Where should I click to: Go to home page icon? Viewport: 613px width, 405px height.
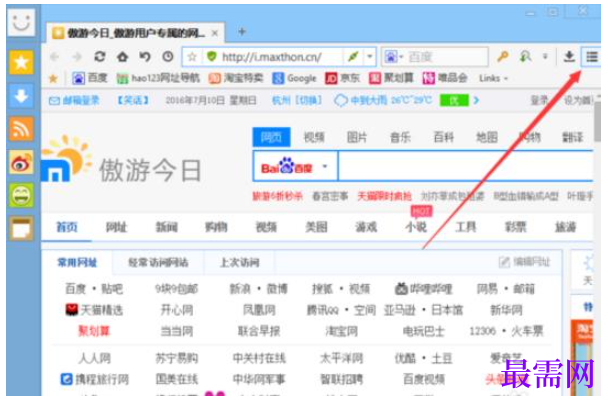pos(122,57)
